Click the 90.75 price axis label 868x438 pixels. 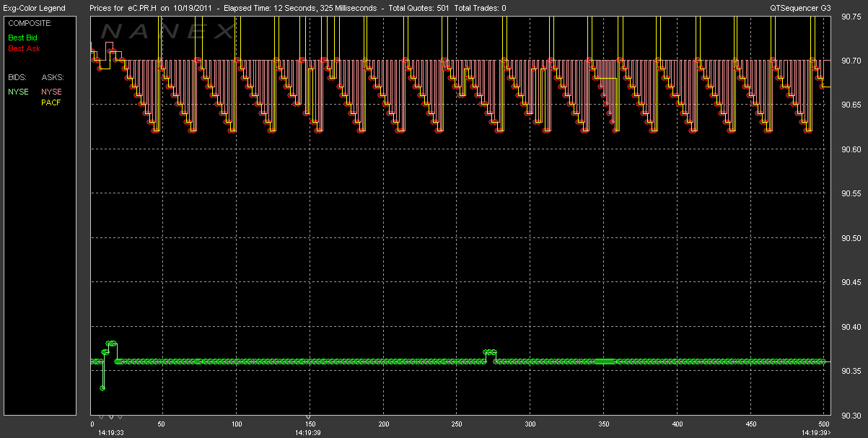tap(851, 18)
